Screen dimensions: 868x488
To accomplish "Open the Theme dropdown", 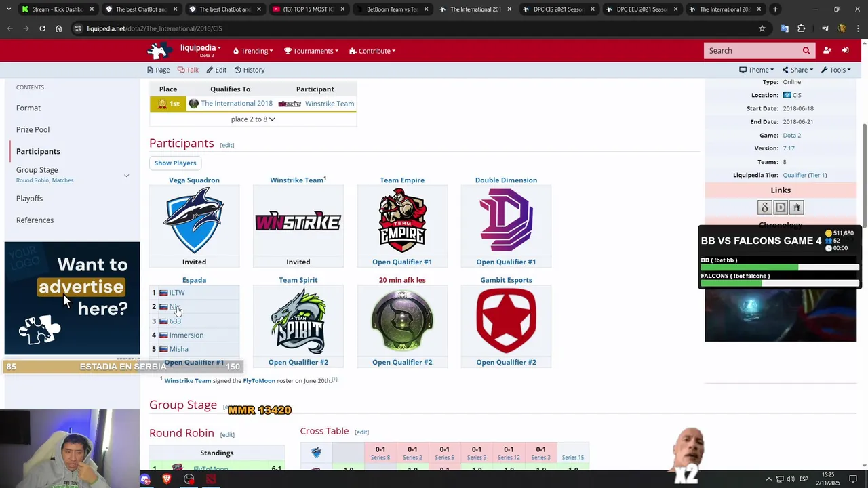I will [x=757, y=70].
